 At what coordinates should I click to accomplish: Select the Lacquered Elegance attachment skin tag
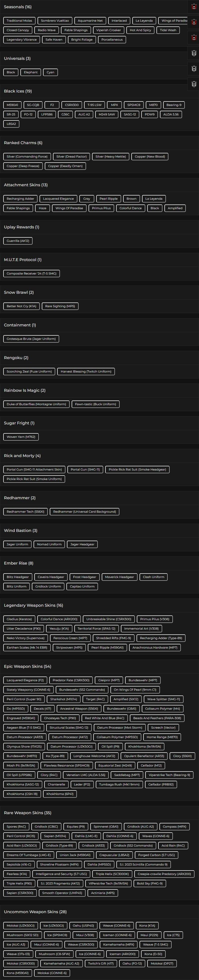point(58,198)
